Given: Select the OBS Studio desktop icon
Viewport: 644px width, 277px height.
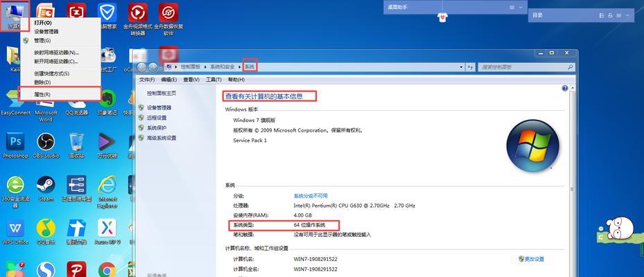Looking at the screenshot, I should (x=46, y=145).
